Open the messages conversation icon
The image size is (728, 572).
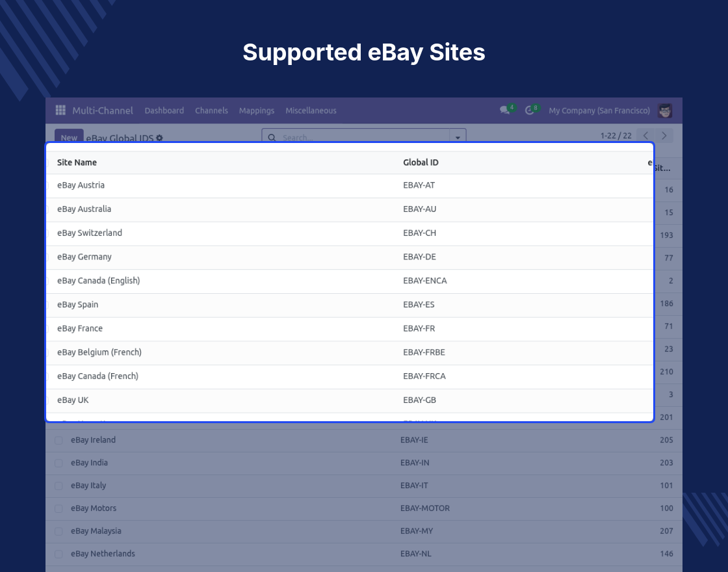pyautogui.click(x=504, y=110)
